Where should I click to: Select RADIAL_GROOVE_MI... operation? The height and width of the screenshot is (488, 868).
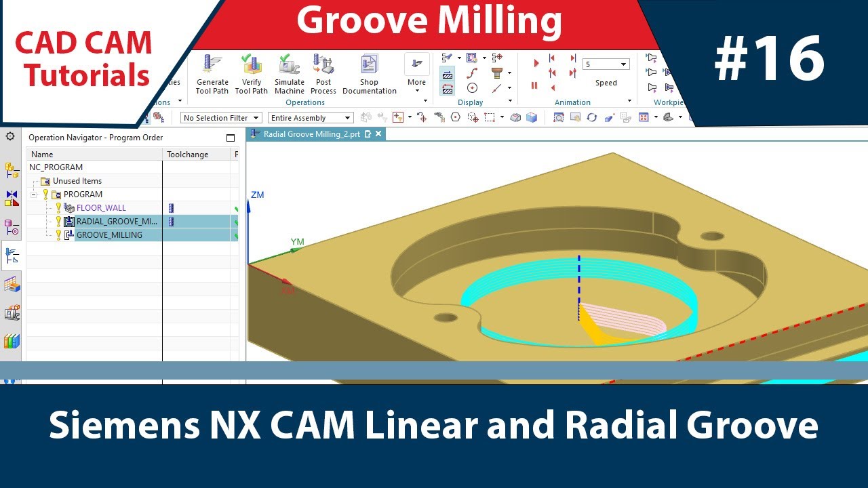click(x=117, y=222)
